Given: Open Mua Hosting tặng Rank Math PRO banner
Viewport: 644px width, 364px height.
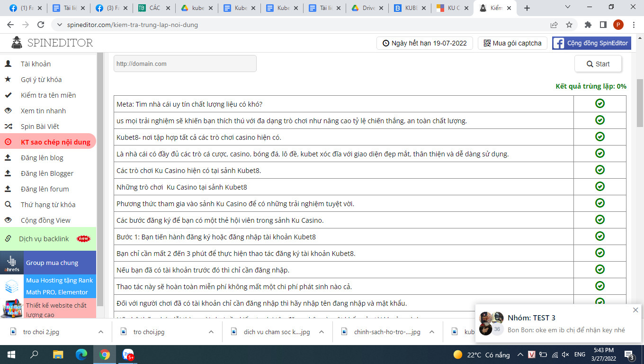Looking at the screenshot, I should (x=48, y=286).
